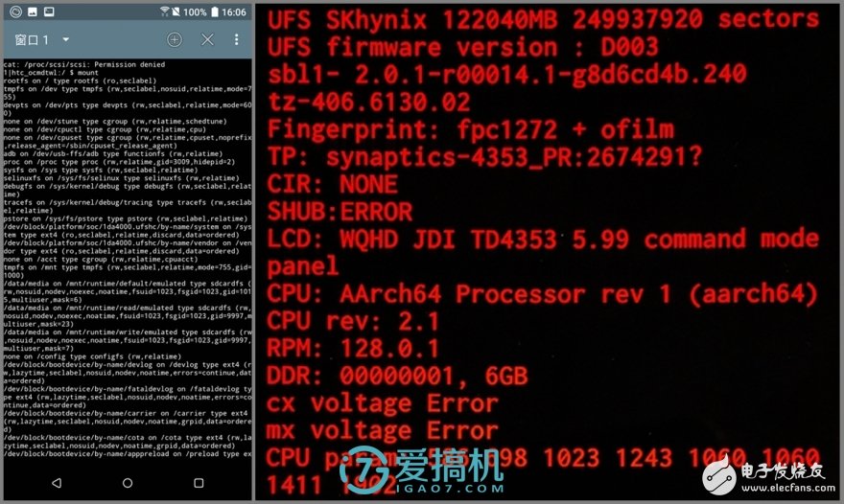The image size is (844, 504).
Task: Tap the no-SIM status icon
Action: (176, 11)
